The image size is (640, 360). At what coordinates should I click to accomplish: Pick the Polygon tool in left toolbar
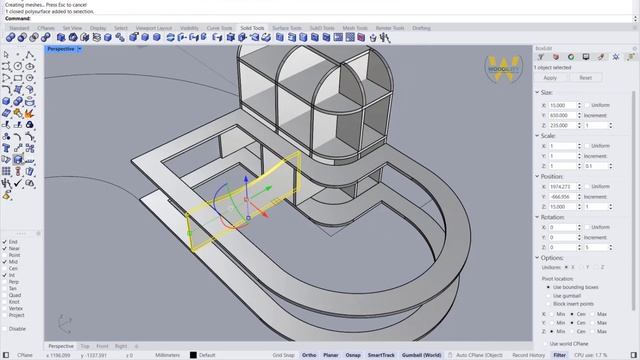[29, 78]
